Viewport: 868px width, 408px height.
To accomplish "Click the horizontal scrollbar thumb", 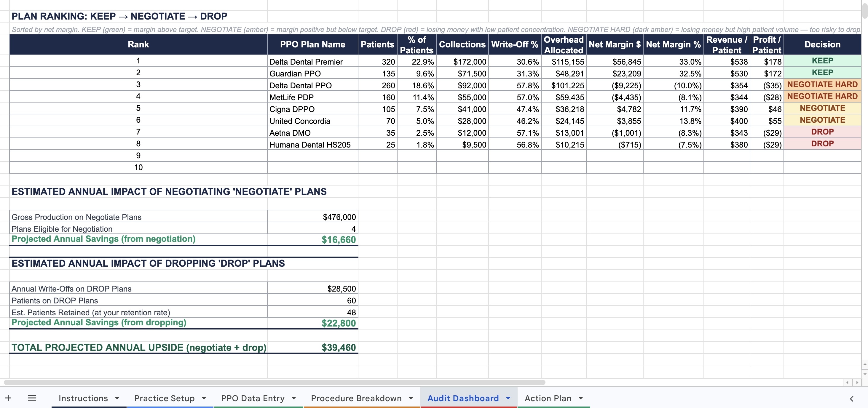I will 274,383.
